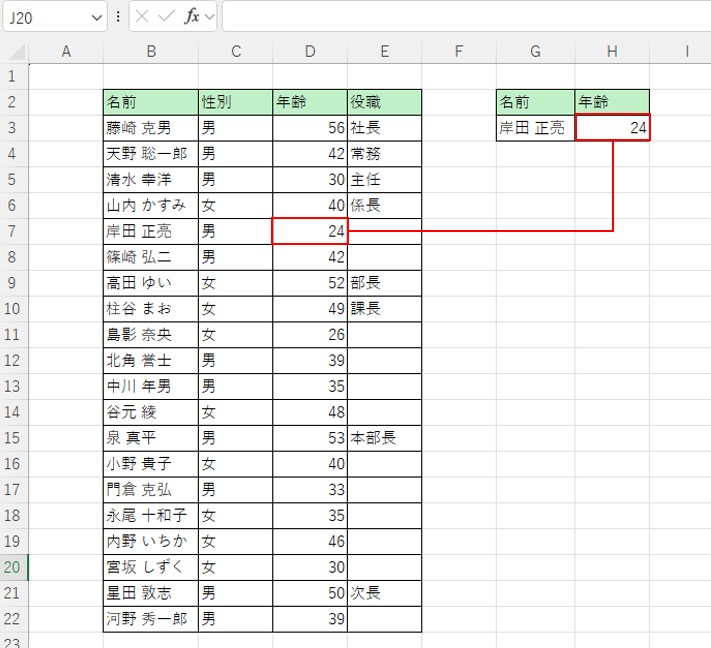Select the 社長 title cell

(385, 128)
